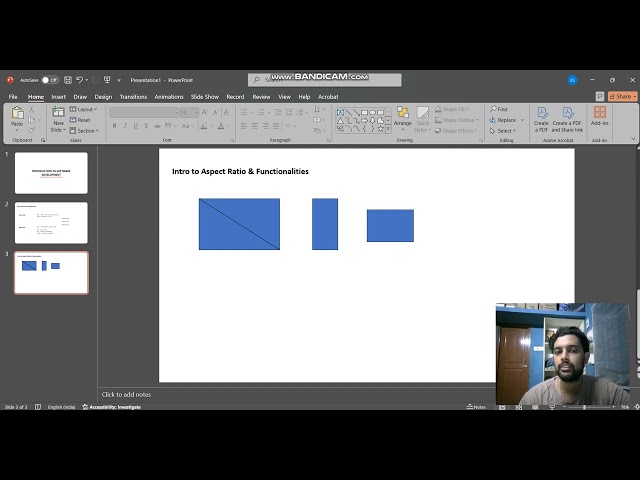Click the Clear All Formatting icon
The width and height of the screenshot is (640, 480).
pos(227,112)
